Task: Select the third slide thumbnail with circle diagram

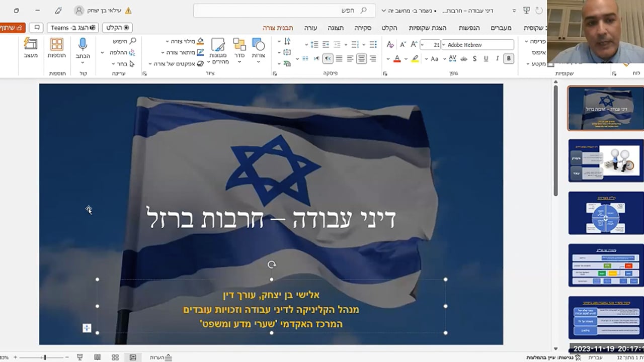Action: [x=606, y=213]
